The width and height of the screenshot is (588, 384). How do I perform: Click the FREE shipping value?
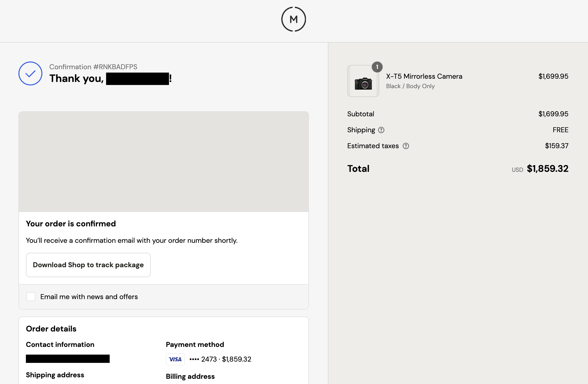click(x=561, y=130)
